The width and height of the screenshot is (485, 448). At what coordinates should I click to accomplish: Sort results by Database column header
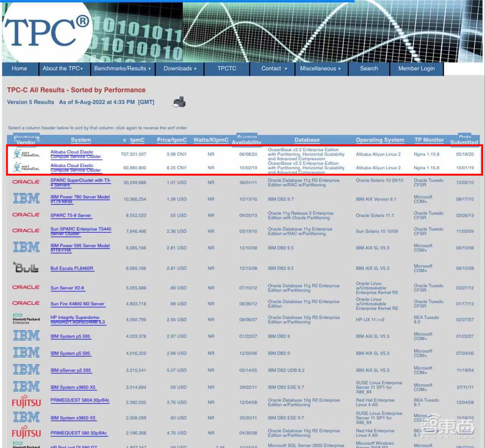(307, 140)
